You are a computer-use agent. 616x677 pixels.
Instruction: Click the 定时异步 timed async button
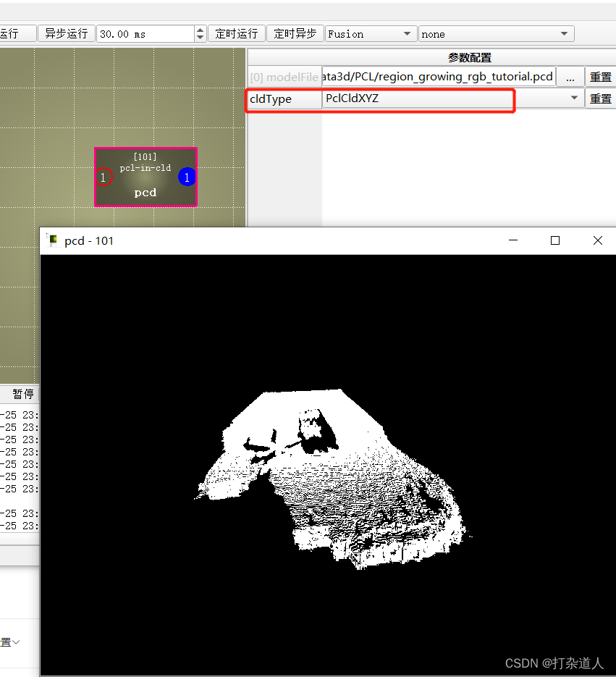click(x=295, y=33)
